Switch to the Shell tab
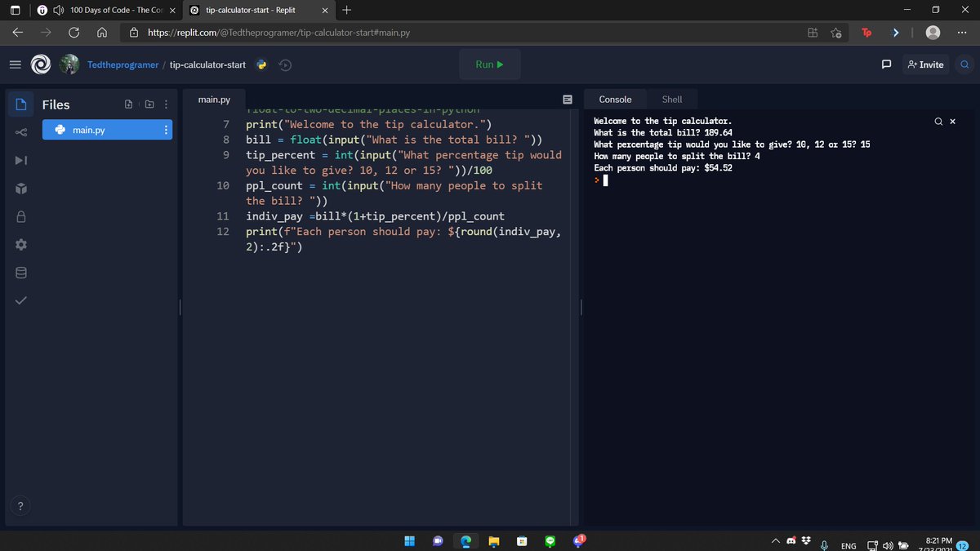The height and width of the screenshot is (551, 980). (672, 99)
